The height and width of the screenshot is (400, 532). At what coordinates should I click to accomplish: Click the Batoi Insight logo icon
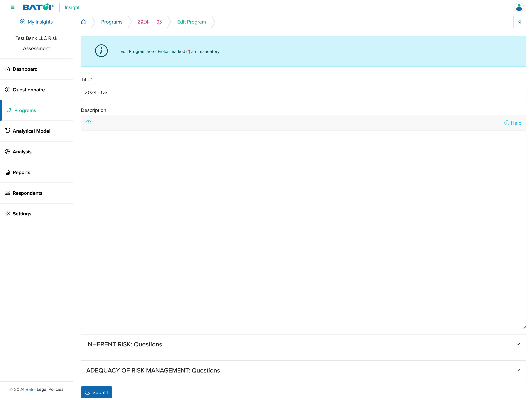(x=38, y=7)
